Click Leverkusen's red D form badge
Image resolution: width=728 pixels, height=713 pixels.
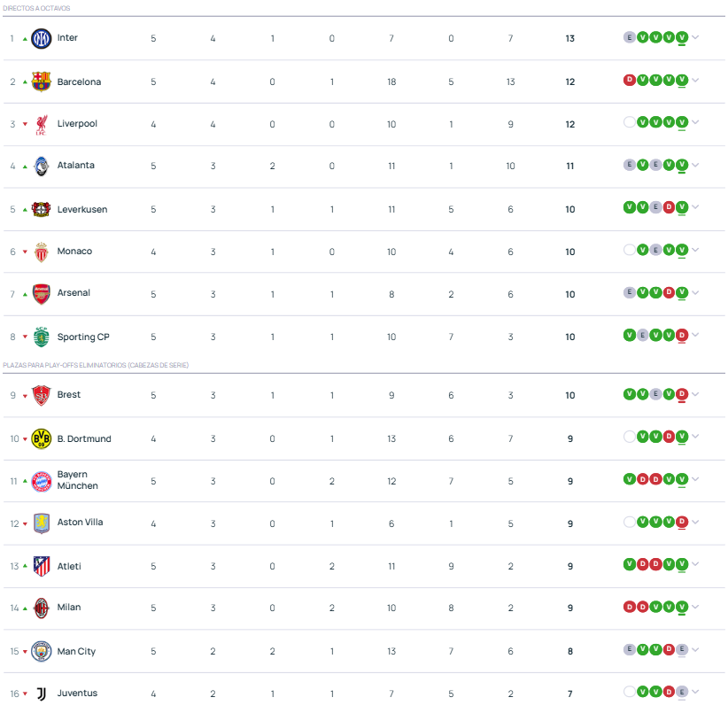tap(669, 207)
